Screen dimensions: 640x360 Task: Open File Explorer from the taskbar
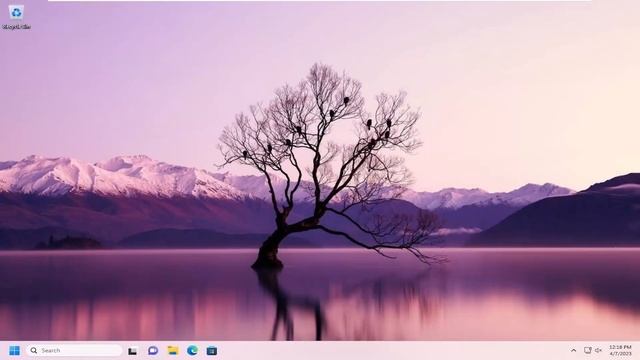tap(173, 350)
